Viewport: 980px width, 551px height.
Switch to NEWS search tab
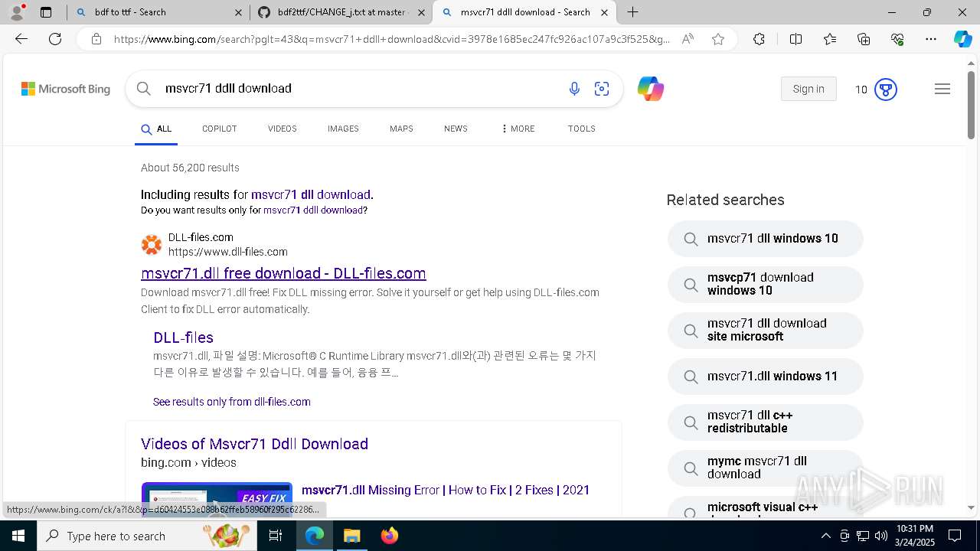(x=456, y=129)
